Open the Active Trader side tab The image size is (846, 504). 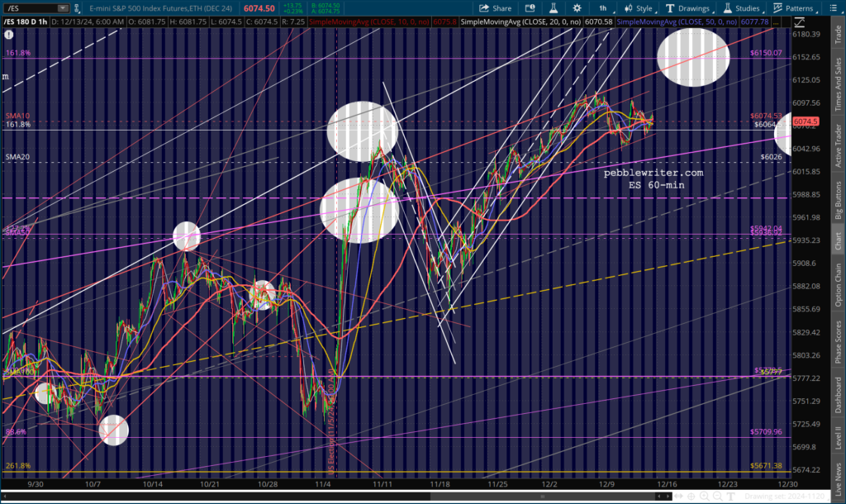[x=838, y=145]
